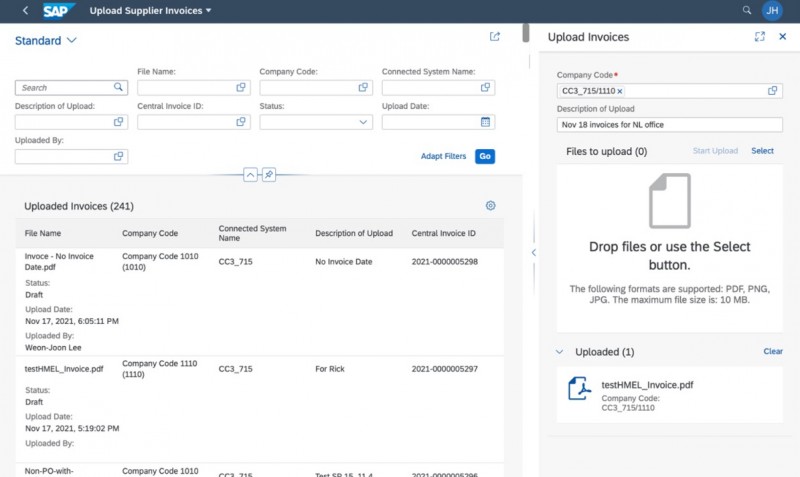This screenshot has height=477, width=800.
Task: Collapse the Uploaded (1) section
Action: coord(559,352)
